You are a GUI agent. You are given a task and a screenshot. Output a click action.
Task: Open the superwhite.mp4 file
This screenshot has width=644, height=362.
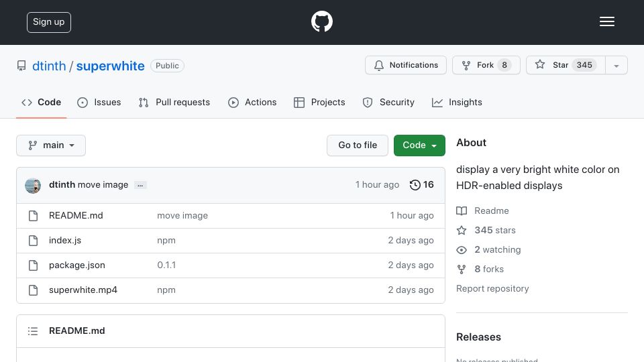(x=83, y=290)
